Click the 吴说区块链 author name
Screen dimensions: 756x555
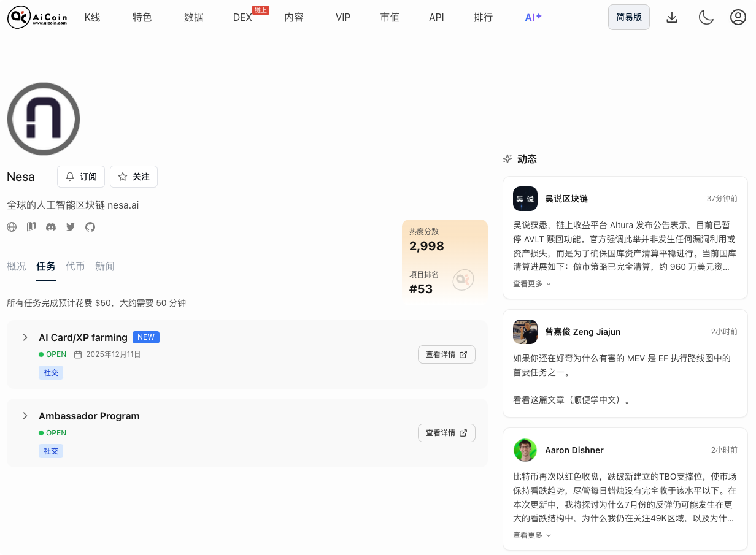click(566, 199)
